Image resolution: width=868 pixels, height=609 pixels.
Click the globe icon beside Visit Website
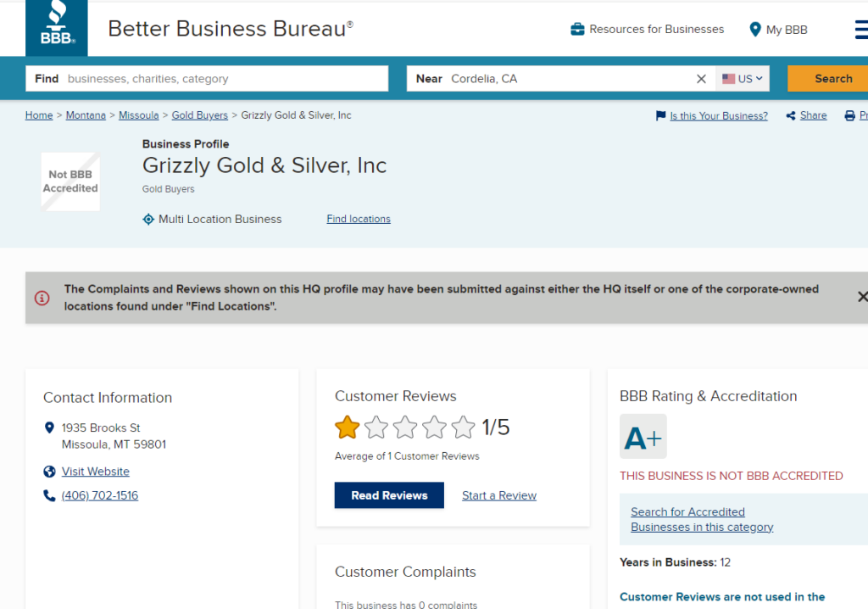pos(49,472)
